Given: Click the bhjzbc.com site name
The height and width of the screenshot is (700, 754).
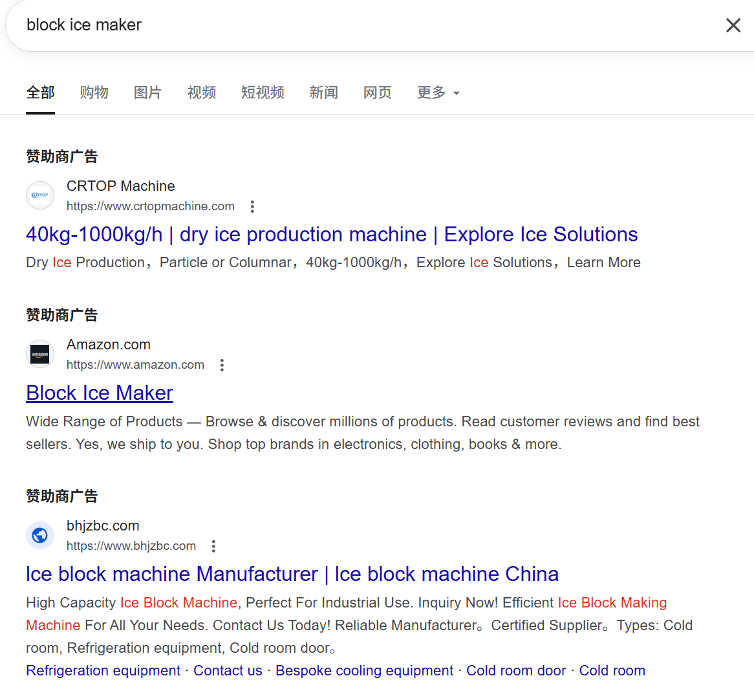Looking at the screenshot, I should point(103,525).
